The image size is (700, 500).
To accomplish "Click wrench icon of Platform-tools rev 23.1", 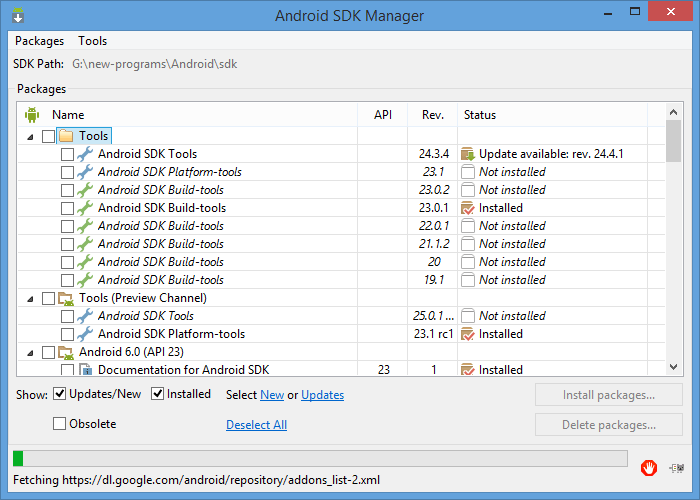I will pyautogui.click(x=85, y=172).
